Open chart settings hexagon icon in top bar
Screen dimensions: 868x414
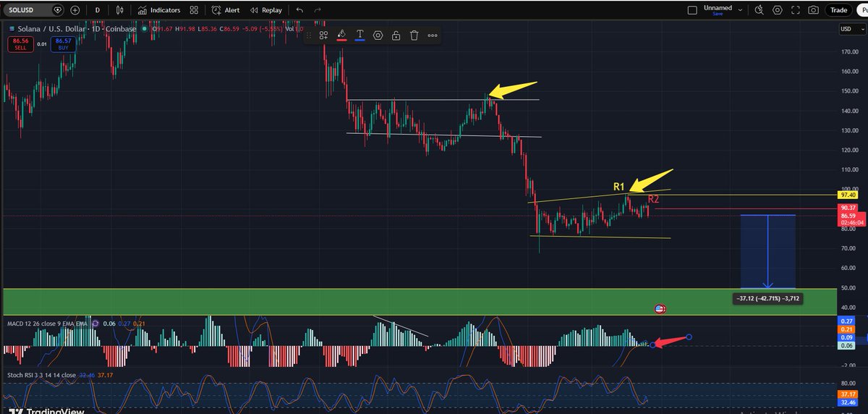pos(778,10)
